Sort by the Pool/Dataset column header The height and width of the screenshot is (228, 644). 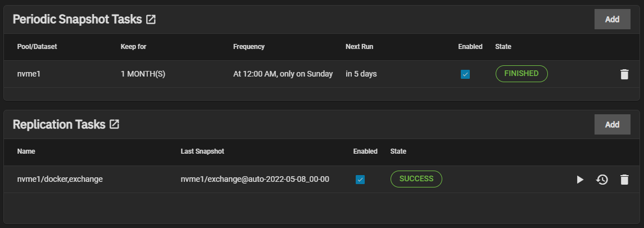pos(37,47)
